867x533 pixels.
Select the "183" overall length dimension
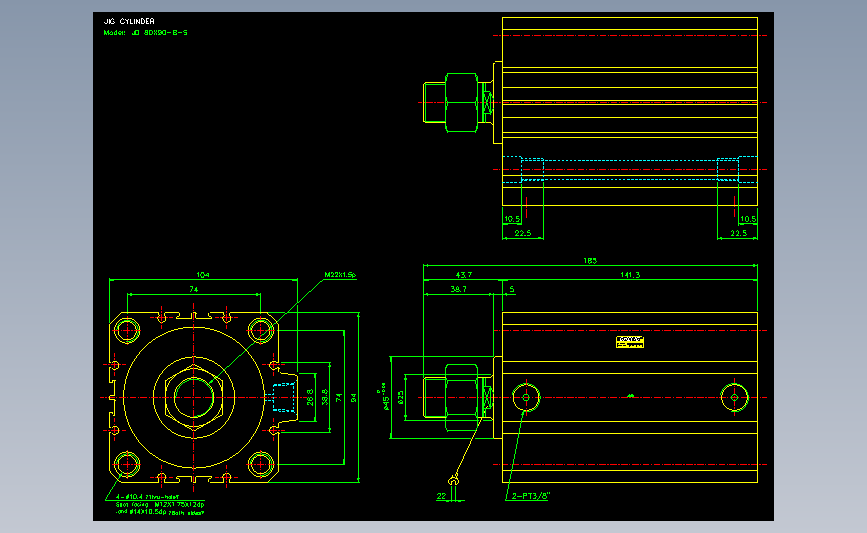pyautogui.click(x=590, y=260)
